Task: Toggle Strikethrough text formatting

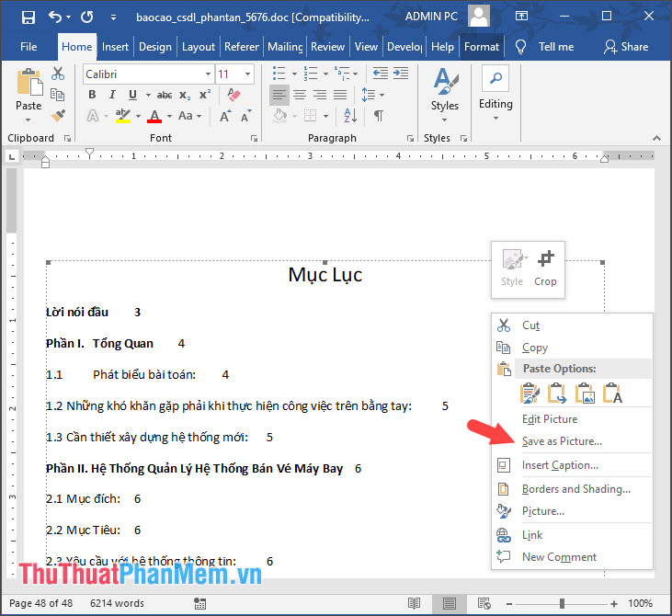Action: (165, 95)
